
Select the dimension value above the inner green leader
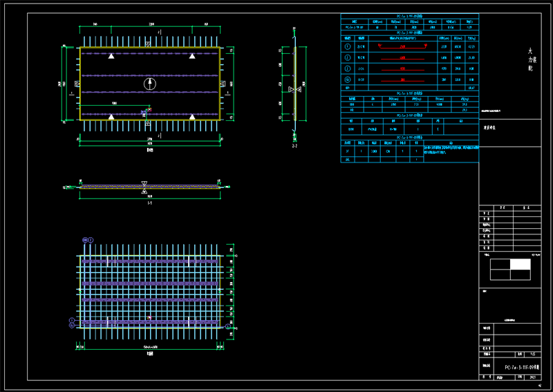(114, 103)
